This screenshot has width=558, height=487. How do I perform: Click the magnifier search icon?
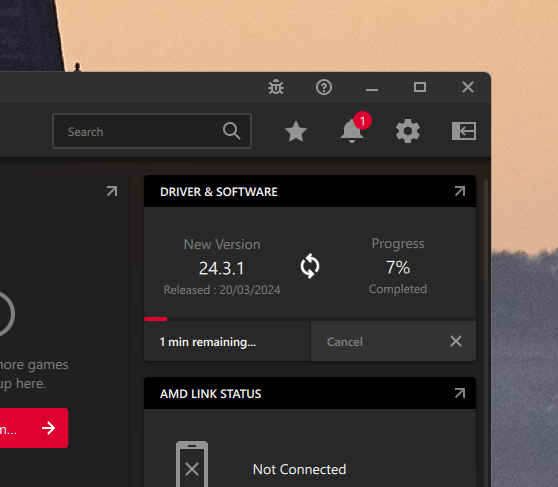(231, 131)
